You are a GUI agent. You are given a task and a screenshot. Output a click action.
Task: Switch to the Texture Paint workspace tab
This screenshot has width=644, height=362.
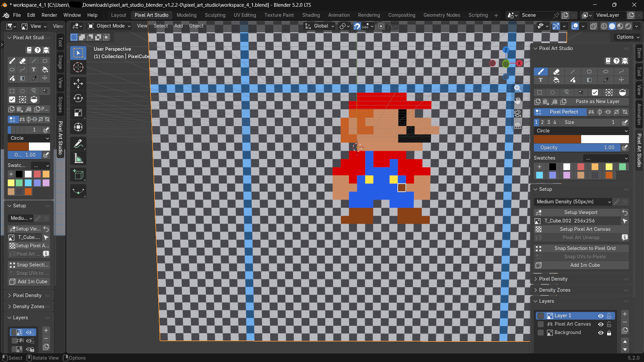coord(279,15)
